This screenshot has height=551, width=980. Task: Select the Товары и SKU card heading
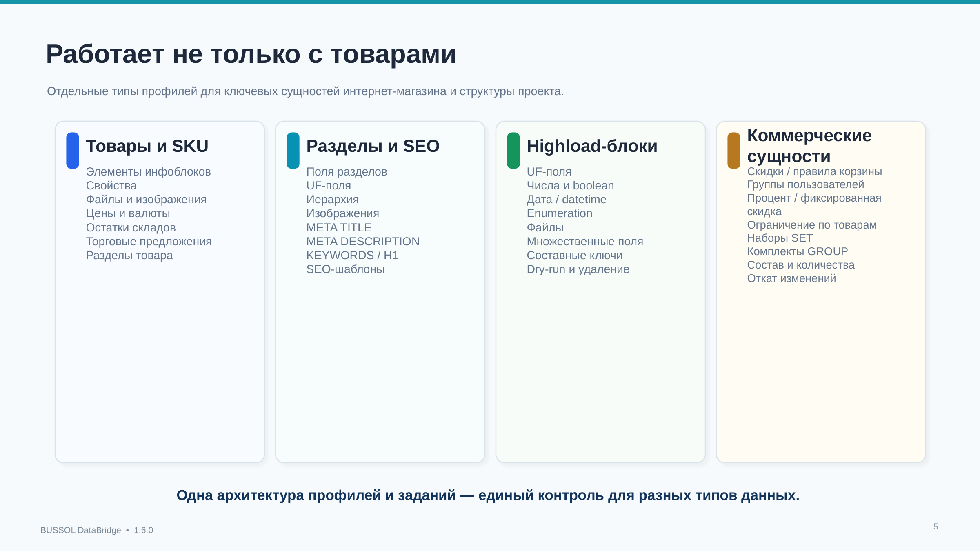coord(147,146)
